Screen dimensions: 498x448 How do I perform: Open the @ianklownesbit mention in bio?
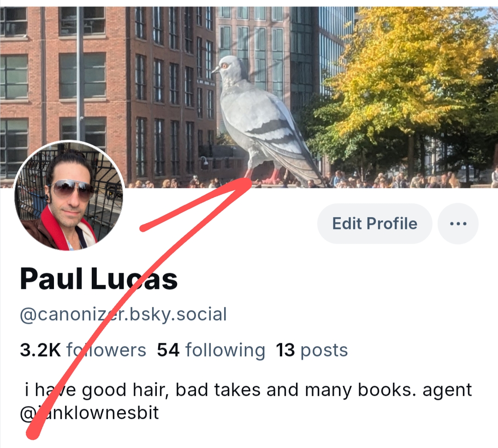point(89,413)
